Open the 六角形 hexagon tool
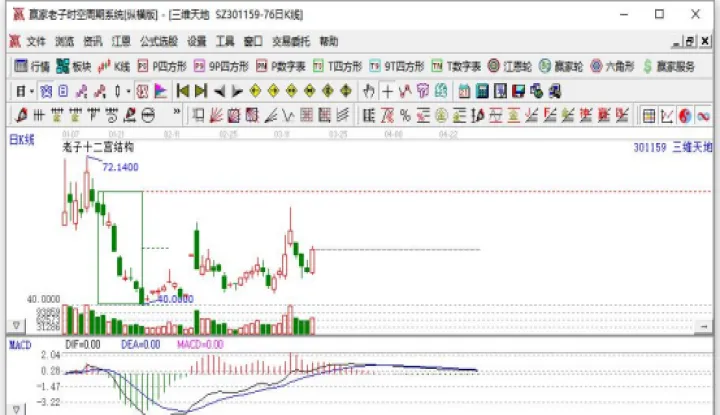 pyautogui.click(x=612, y=67)
